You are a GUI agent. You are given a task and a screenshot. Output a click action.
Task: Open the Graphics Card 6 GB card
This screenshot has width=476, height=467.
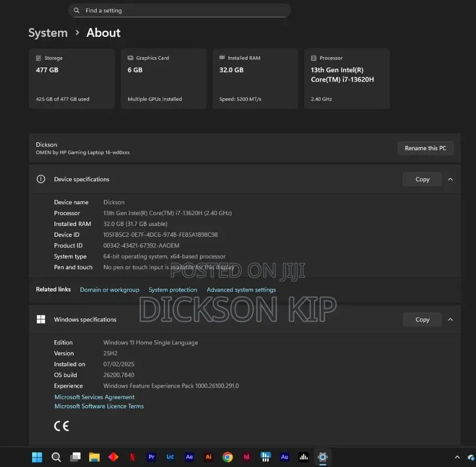[164, 78]
